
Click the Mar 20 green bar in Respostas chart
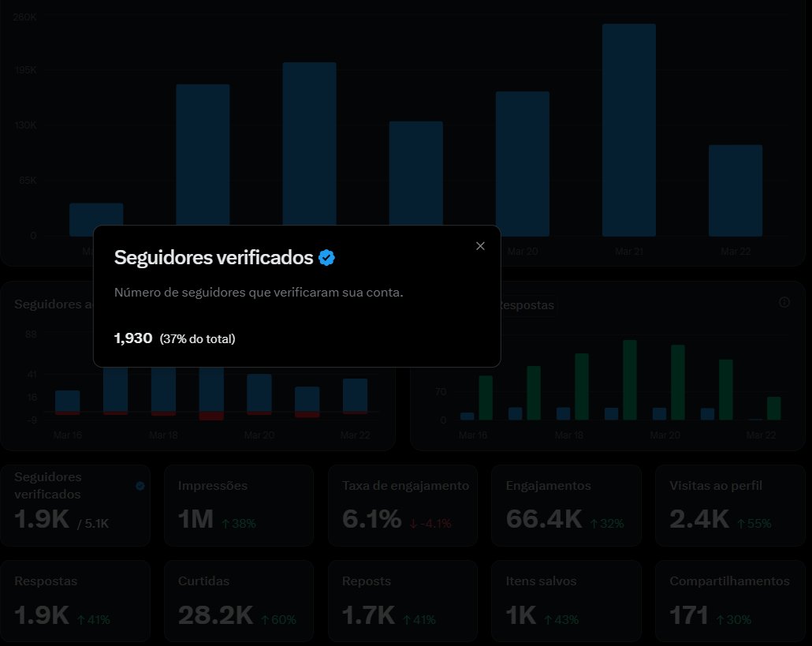point(678,382)
